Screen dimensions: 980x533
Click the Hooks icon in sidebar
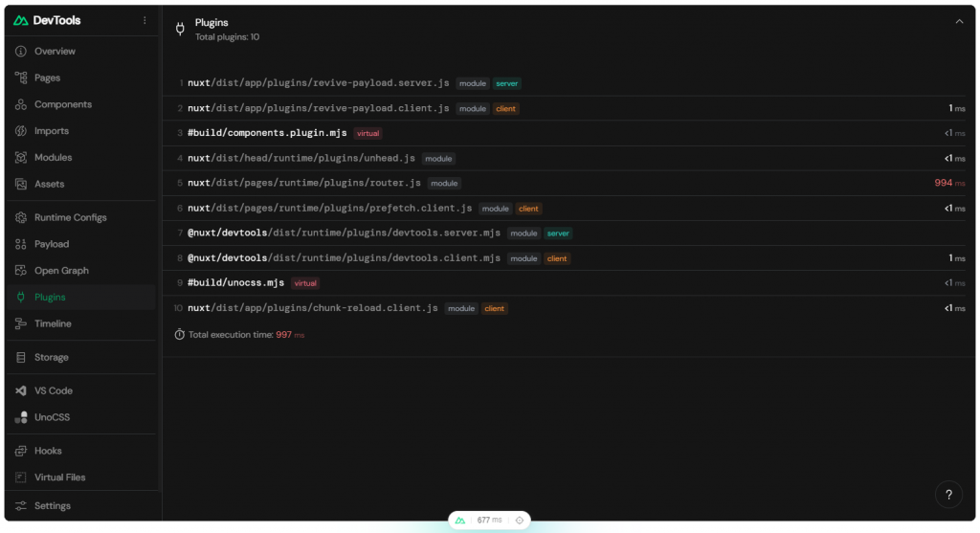[21, 451]
